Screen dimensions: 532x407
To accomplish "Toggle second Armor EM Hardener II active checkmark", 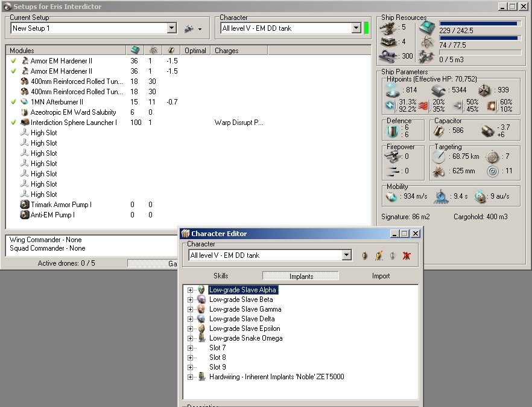I will click(13, 71).
